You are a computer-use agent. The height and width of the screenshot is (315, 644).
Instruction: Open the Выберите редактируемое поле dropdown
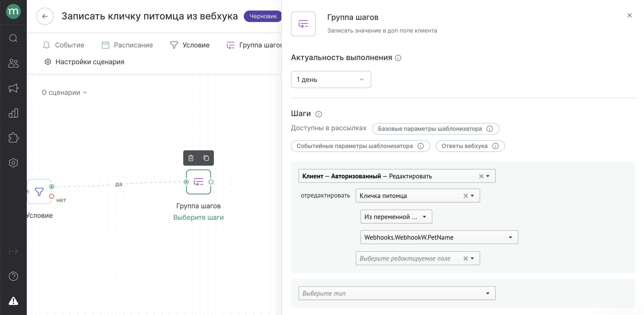417,259
